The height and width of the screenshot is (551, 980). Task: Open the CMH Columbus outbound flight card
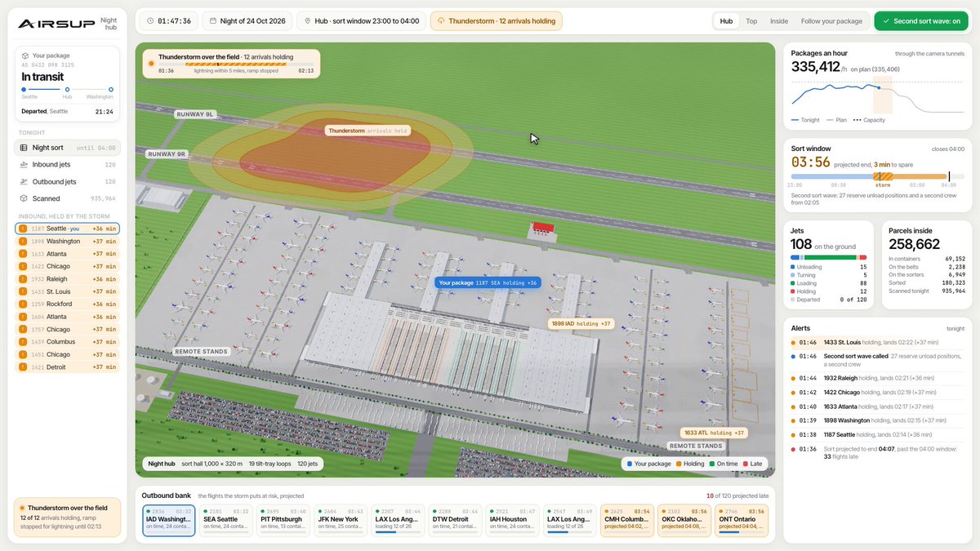[626, 520]
